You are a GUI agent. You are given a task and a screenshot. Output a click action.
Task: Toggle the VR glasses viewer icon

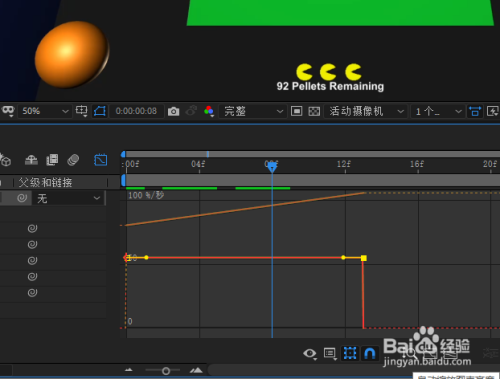[x=8, y=111]
